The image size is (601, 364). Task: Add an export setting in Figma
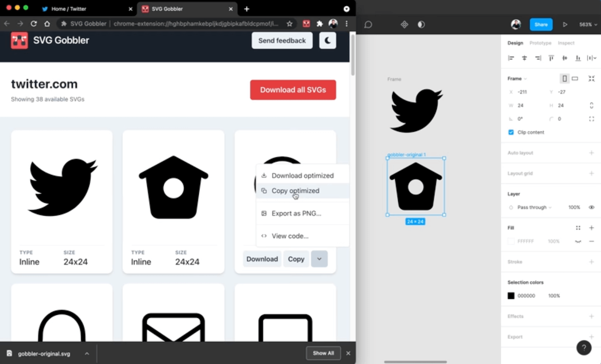(591, 337)
